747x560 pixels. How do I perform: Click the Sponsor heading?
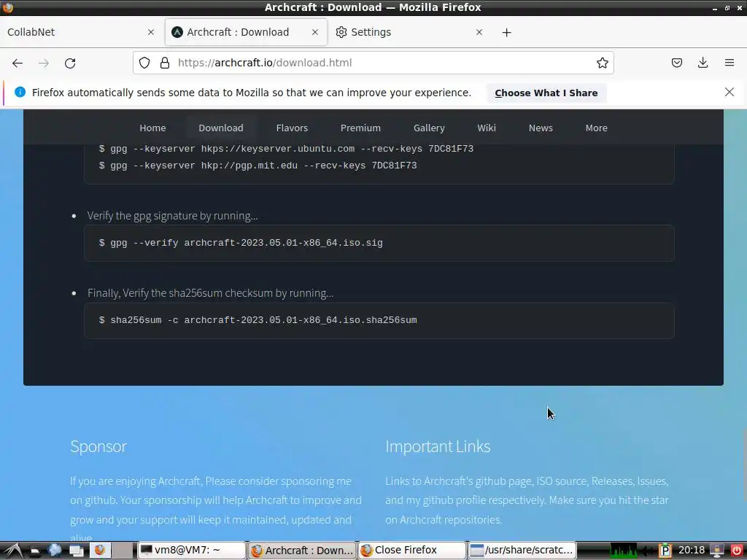98,446
